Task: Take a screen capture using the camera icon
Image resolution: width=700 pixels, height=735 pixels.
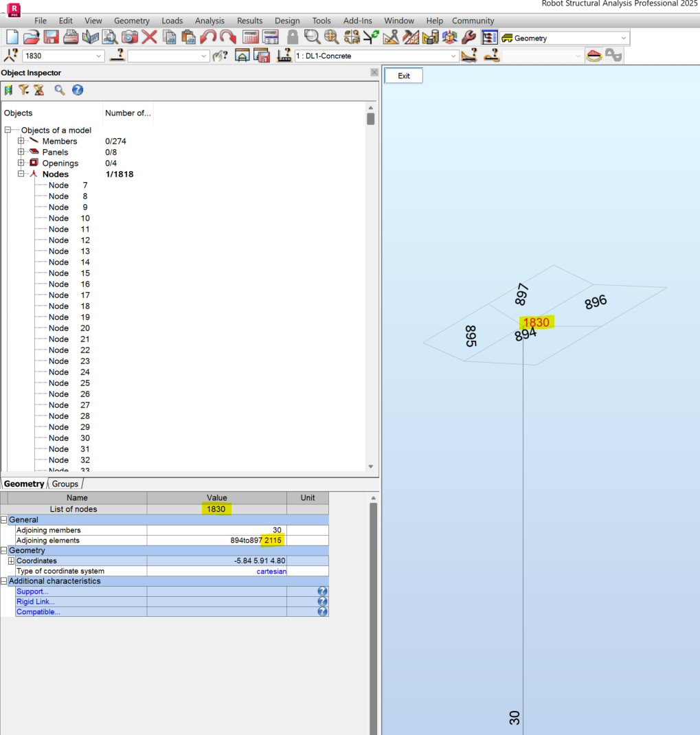Action: (128, 38)
